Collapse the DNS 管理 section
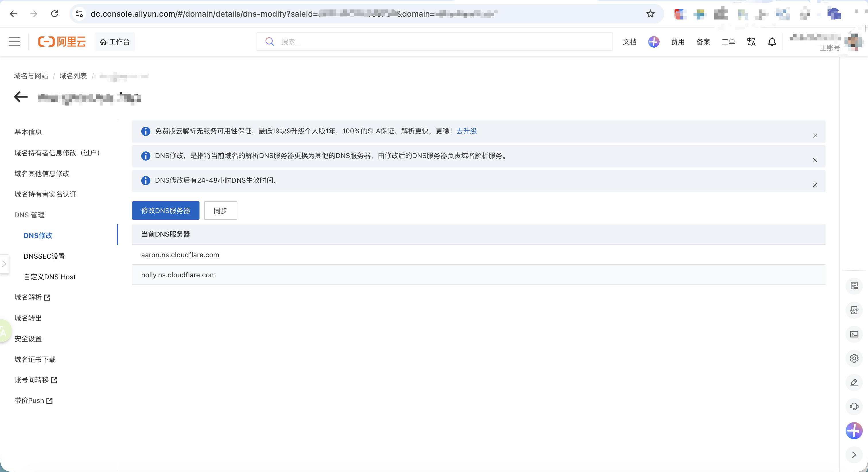Viewport: 868px width, 472px height. coord(29,215)
